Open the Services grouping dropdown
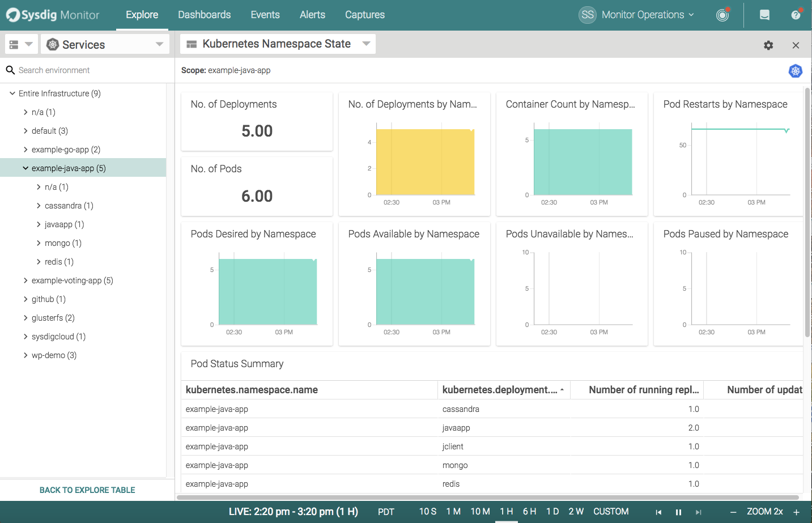 tap(105, 44)
